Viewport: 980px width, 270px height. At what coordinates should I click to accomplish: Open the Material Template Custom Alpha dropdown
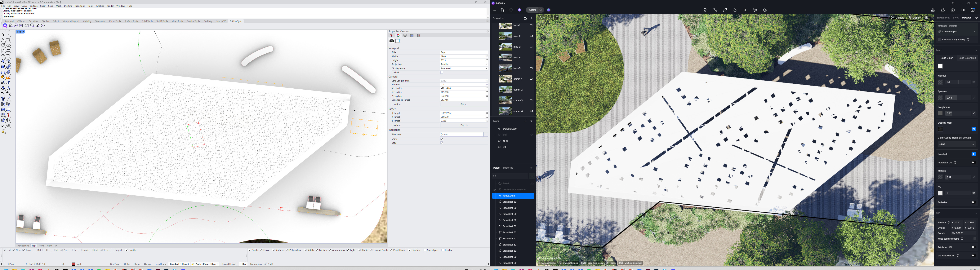click(x=956, y=32)
